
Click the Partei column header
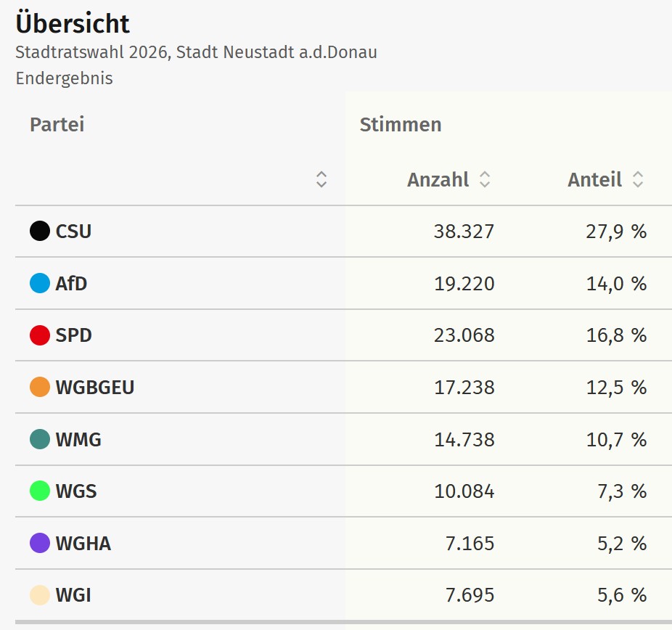click(x=57, y=124)
